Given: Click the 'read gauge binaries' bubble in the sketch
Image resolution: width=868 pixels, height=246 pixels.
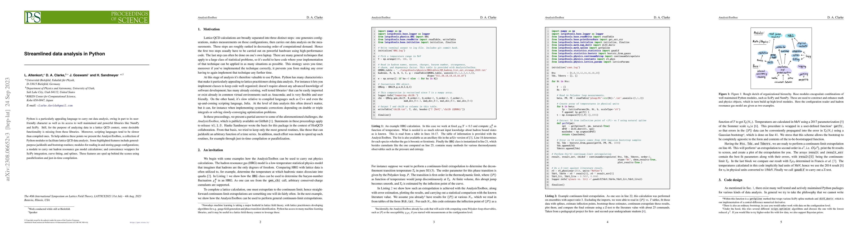Looking at the screenshot, I should (x=775, y=35).
